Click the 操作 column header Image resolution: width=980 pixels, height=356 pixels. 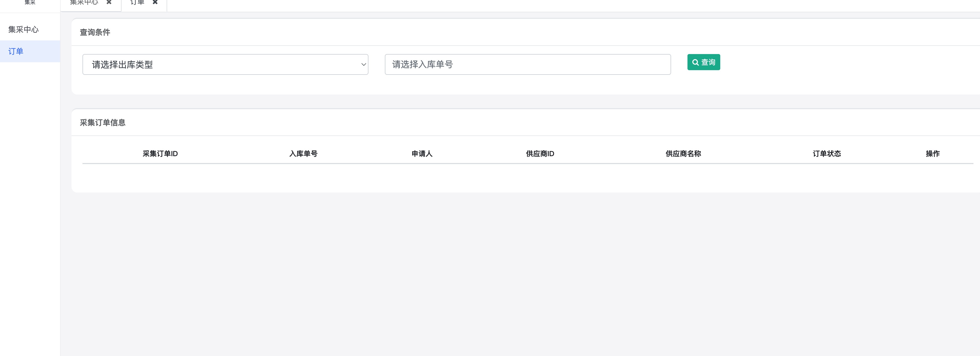(932, 154)
